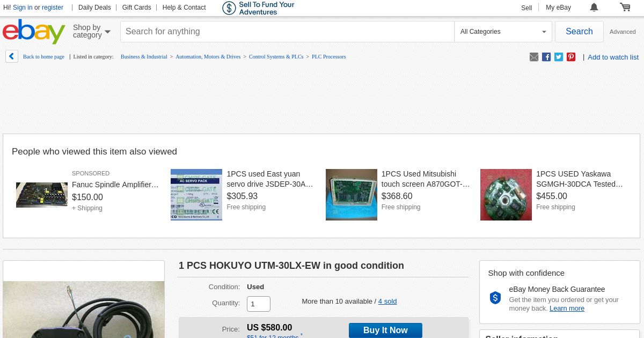Open the Sell menu item

(x=526, y=8)
